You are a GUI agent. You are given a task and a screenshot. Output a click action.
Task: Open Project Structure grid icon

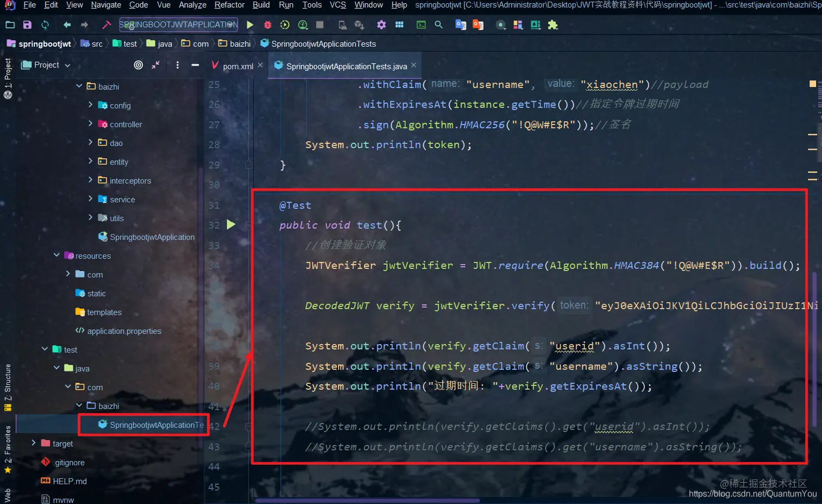click(400, 25)
